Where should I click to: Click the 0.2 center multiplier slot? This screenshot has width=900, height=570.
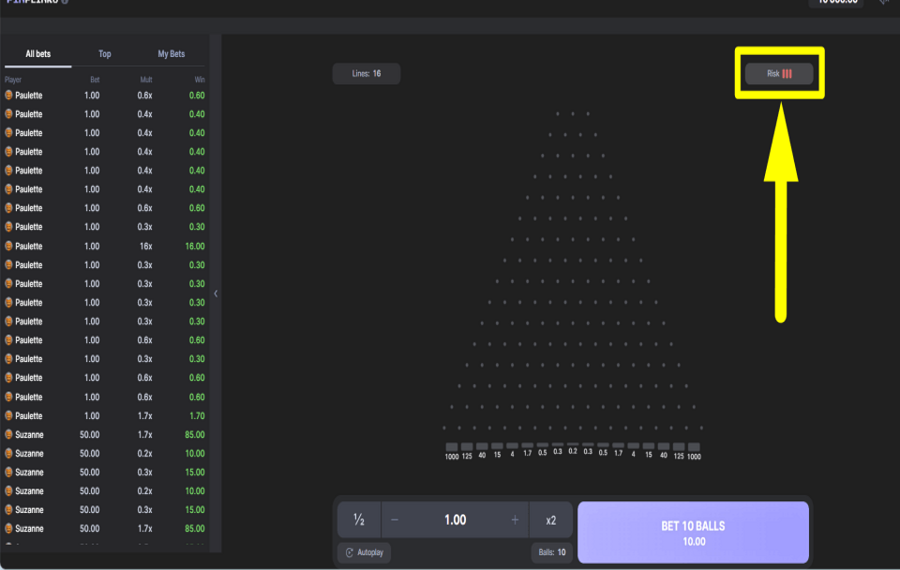pos(573,450)
